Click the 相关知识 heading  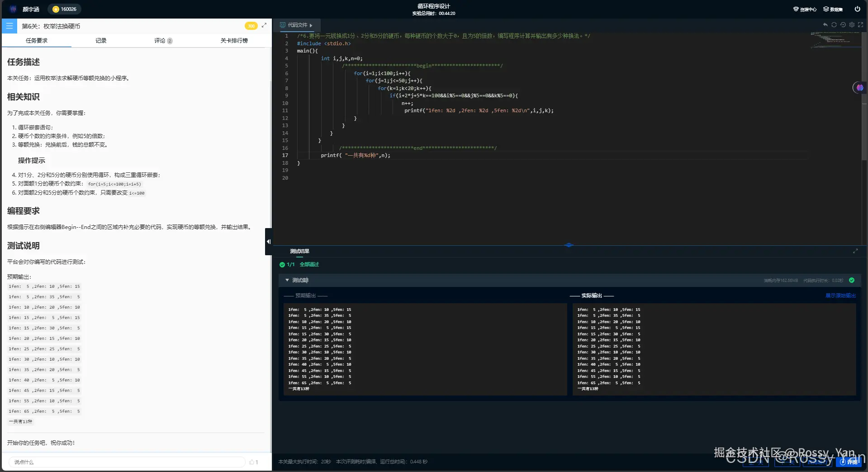click(x=24, y=97)
